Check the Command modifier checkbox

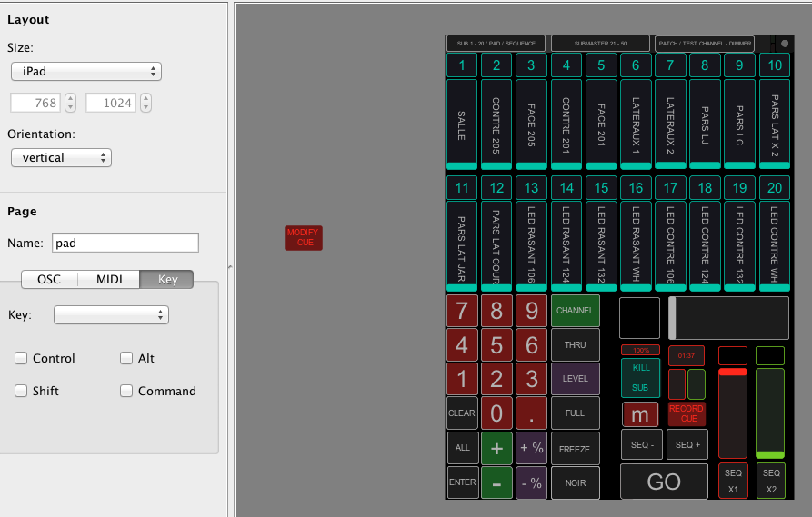point(126,391)
